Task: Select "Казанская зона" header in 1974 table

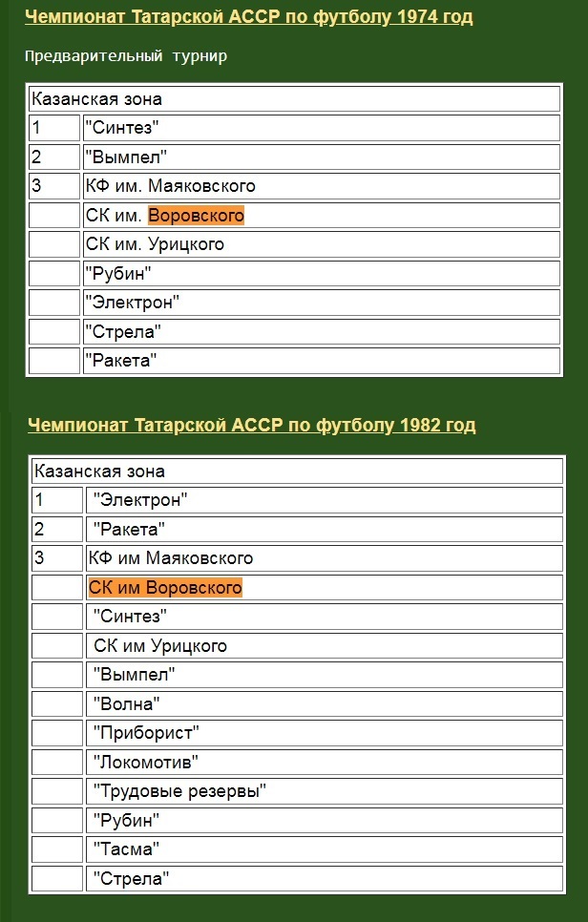Action: (96, 99)
